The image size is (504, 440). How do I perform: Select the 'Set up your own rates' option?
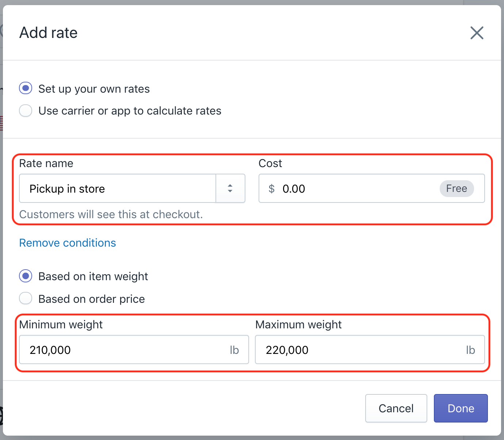tap(26, 88)
